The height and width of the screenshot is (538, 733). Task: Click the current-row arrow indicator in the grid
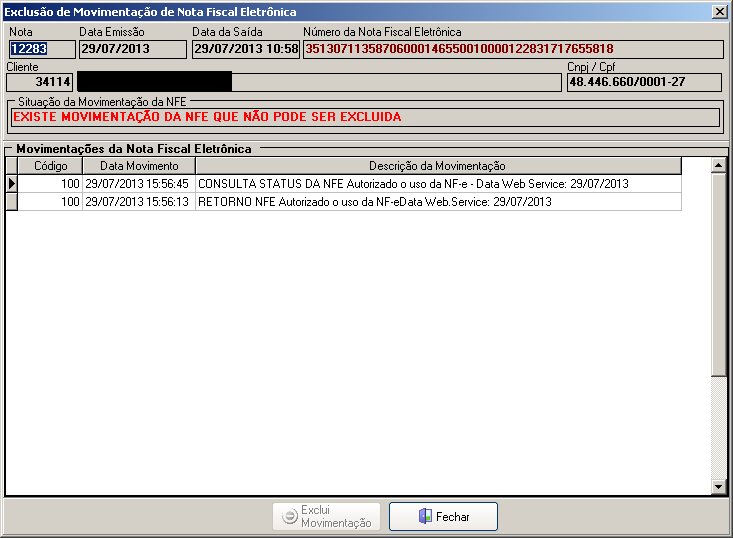(x=12, y=184)
